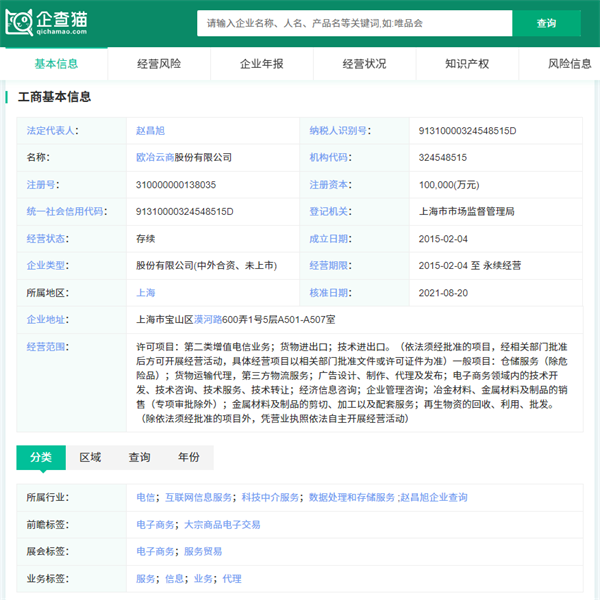Select the 知识产权 tab
Image resolution: width=600 pixels, height=600 pixels.
click(467, 63)
